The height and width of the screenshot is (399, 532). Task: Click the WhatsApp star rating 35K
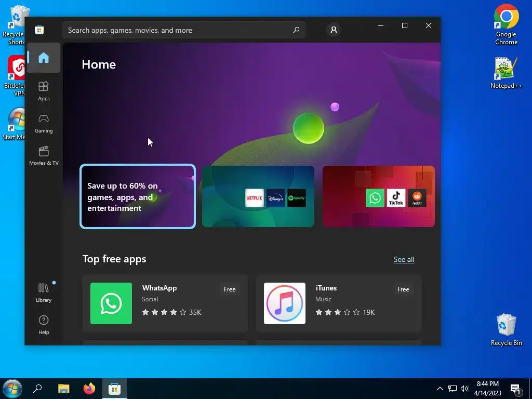[x=171, y=312]
